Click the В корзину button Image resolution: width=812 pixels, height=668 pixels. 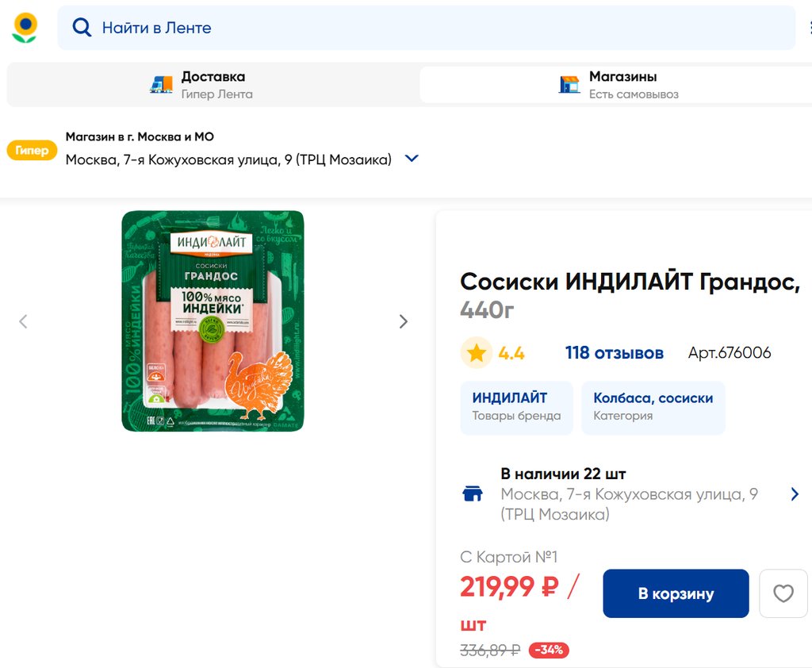pyautogui.click(x=676, y=593)
